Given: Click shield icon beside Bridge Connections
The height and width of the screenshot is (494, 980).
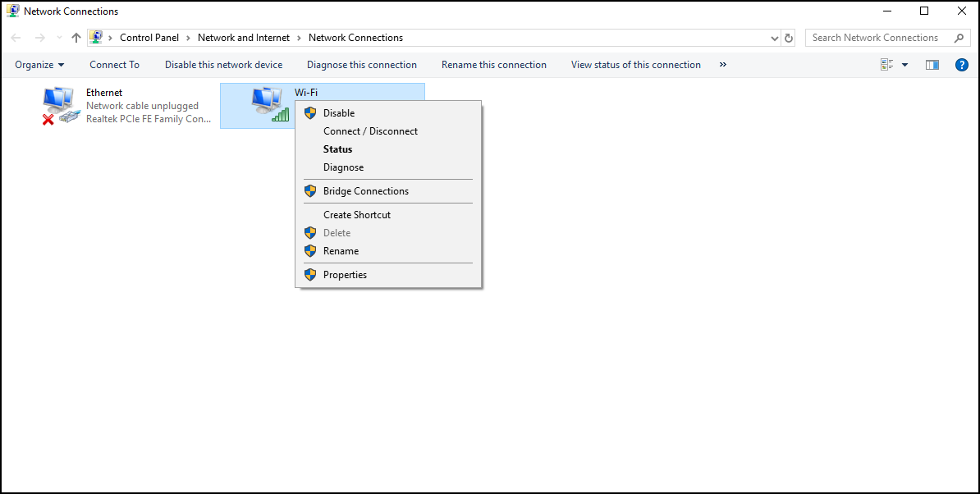Looking at the screenshot, I should 310,191.
